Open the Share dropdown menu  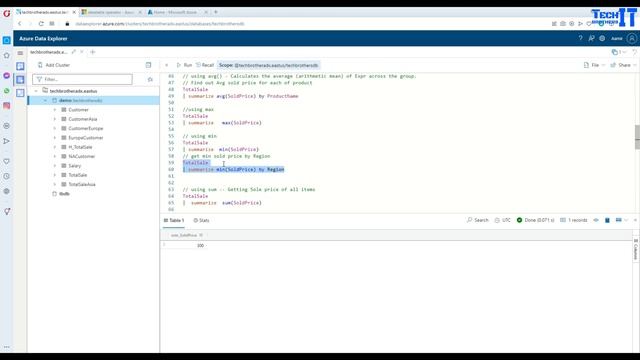pyautogui.click(x=624, y=65)
